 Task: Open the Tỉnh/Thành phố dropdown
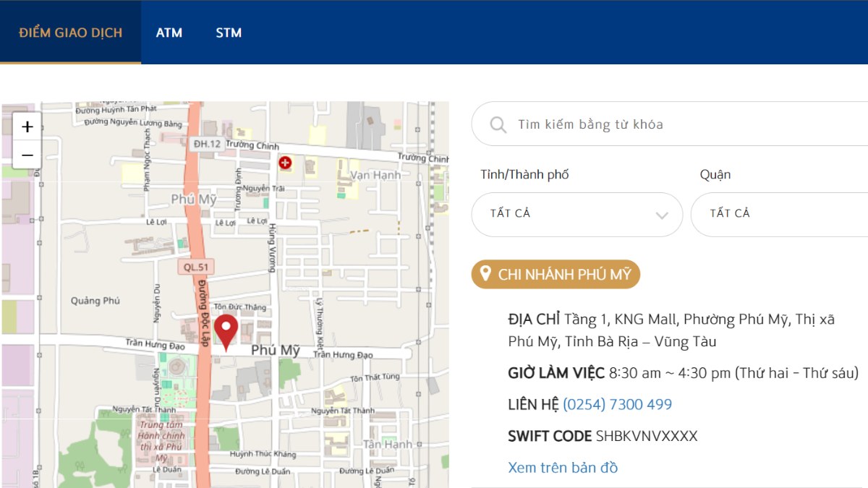pyautogui.click(x=577, y=214)
